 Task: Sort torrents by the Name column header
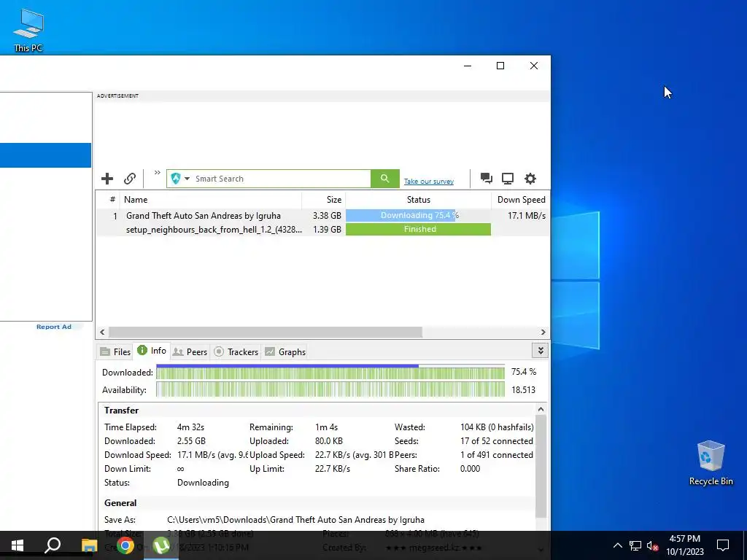click(211, 200)
